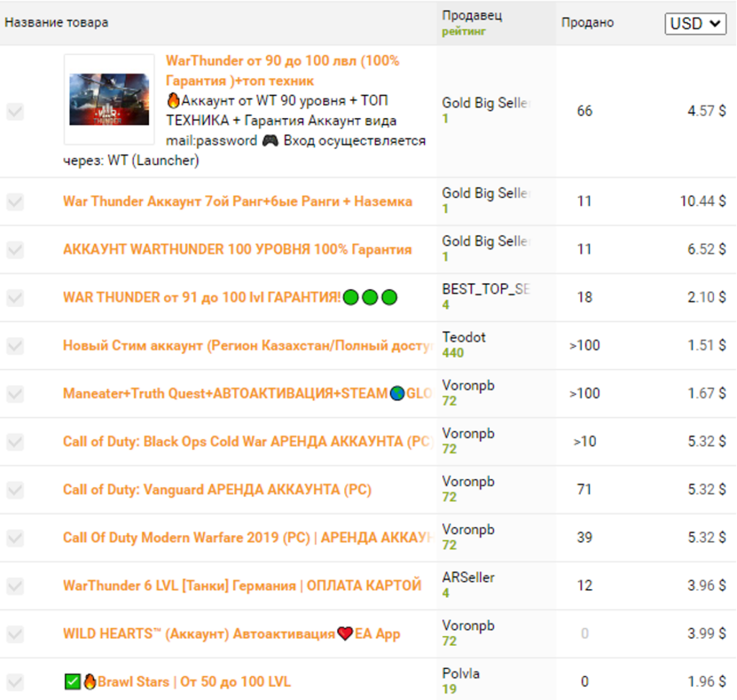Open Новый Стим аккаунт Казахстан listing

248,345
